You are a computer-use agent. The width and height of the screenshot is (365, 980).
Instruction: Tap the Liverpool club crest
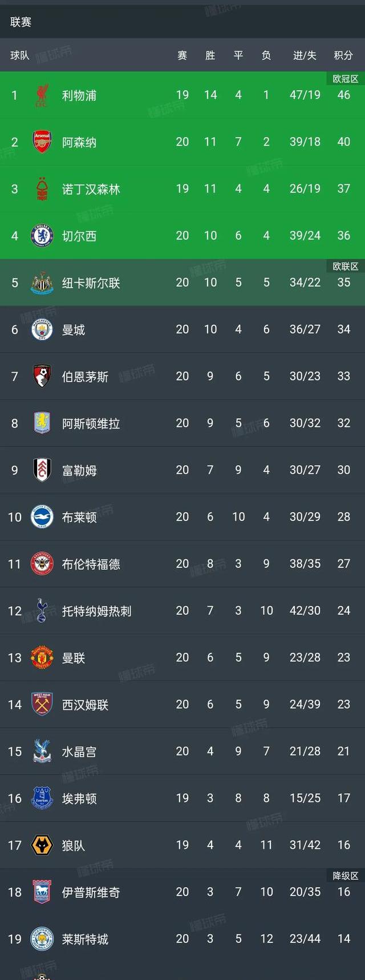click(x=42, y=95)
